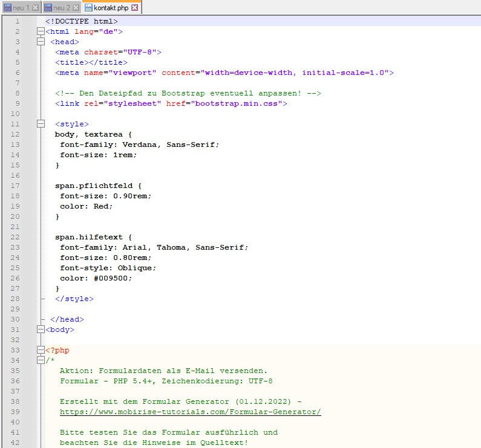
Task: Place cursor in the empty title tag line
Action: [x=91, y=62]
